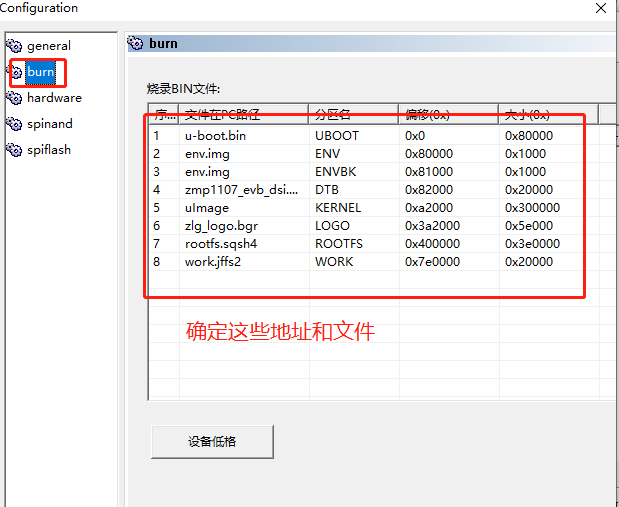This screenshot has height=507, width=619.
Task: Click row number 8 in the table
Action: [157, 262]
